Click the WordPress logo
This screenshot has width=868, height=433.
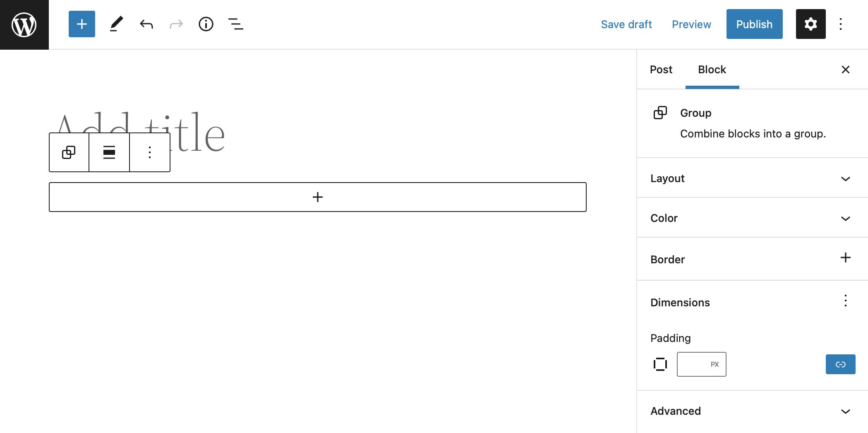24,24
